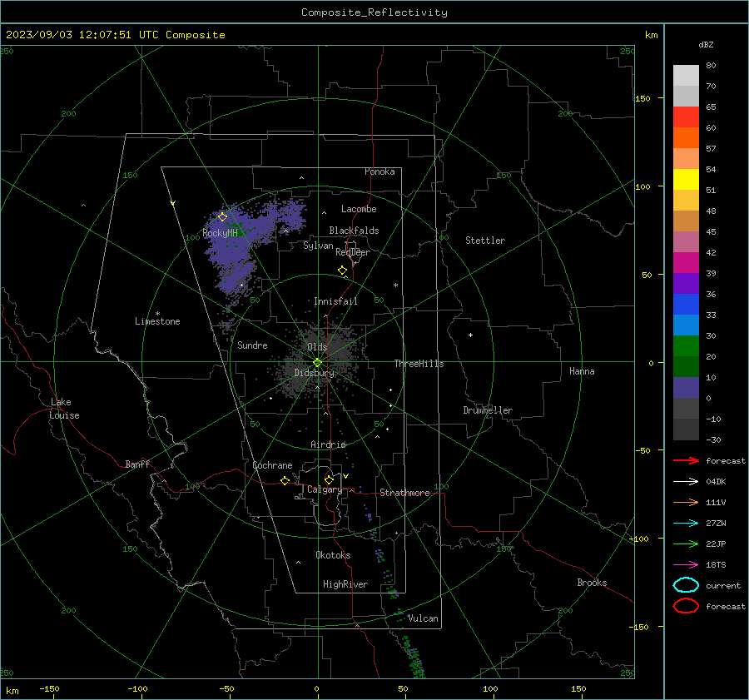The height and width of the screenshot is (700, 749).
Task: Select the Vulcan label
Action: coord(423,618)
